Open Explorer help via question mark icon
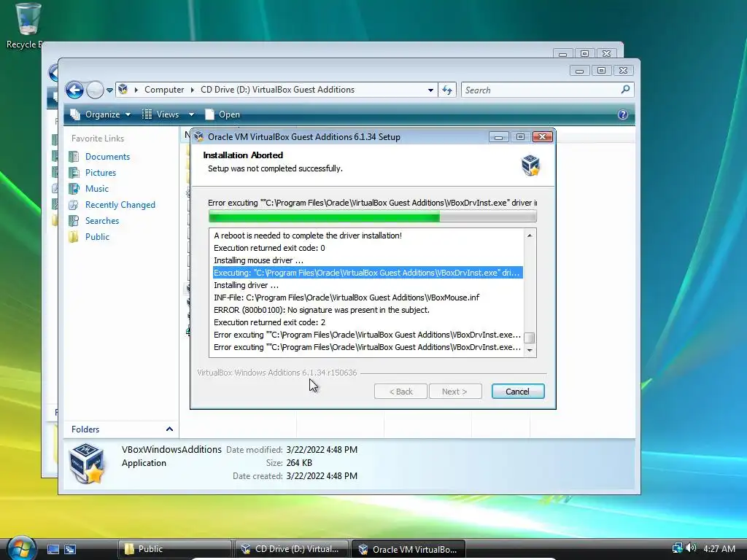Viewport: 747px width, 560px height. tap(623, 114)
